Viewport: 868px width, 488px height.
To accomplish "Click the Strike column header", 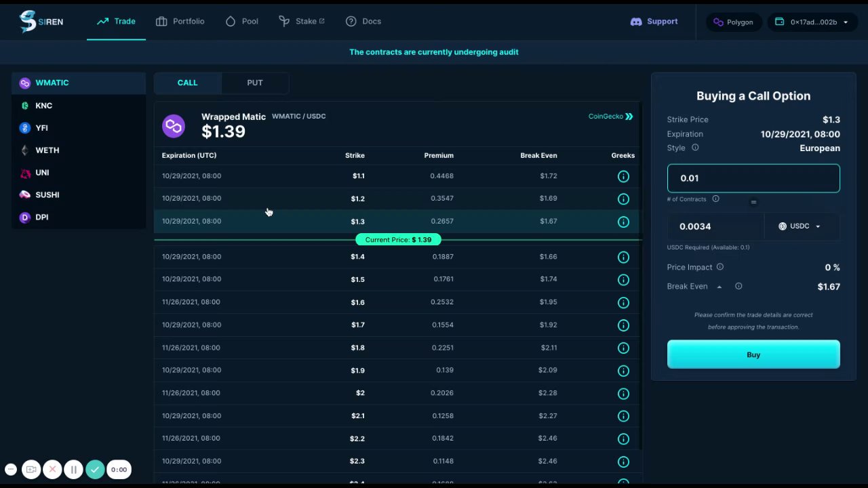I will pos(355,156).
